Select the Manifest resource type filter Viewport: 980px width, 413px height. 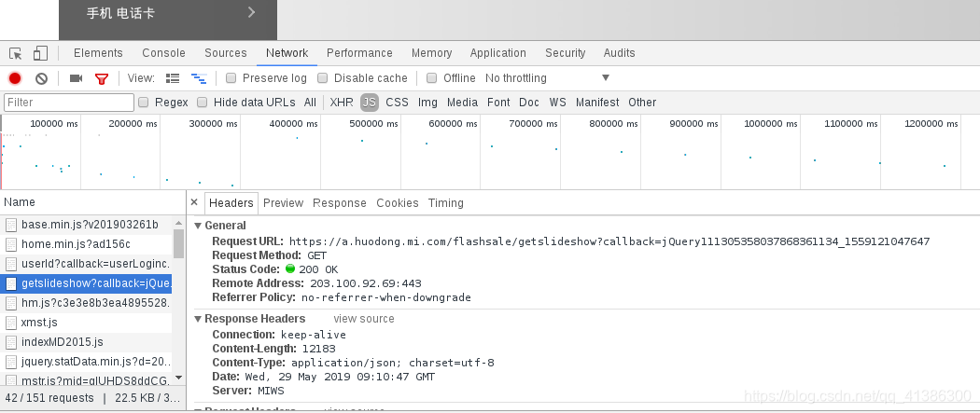[x=597, y=103]
